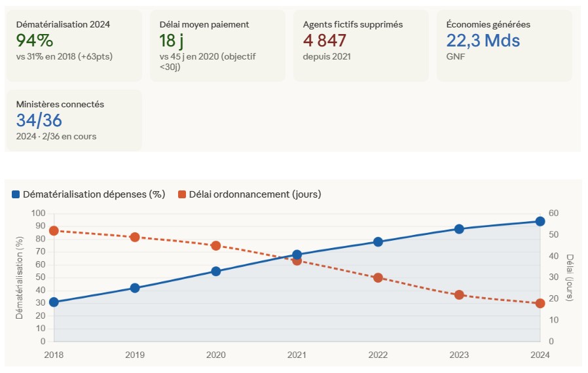The image size is (588, 373).
Task: Select the orange 2022 délai data point
Action: coord(378,277)
